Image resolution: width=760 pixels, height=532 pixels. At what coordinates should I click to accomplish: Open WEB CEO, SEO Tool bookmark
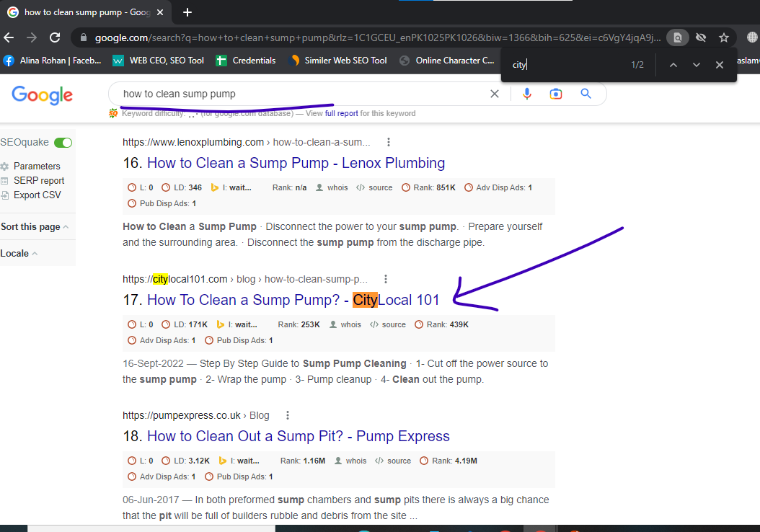click(x=159, y=61)
